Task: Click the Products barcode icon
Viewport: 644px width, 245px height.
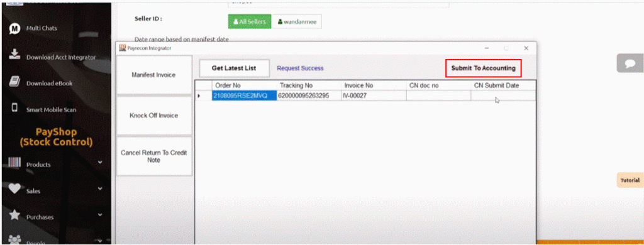Action: (14, 163)
